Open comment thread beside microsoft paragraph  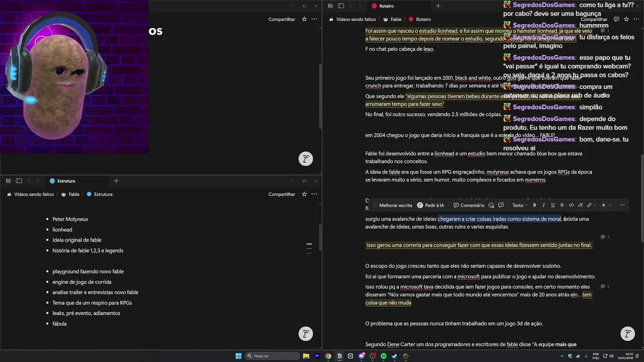[x=605, y=287]
